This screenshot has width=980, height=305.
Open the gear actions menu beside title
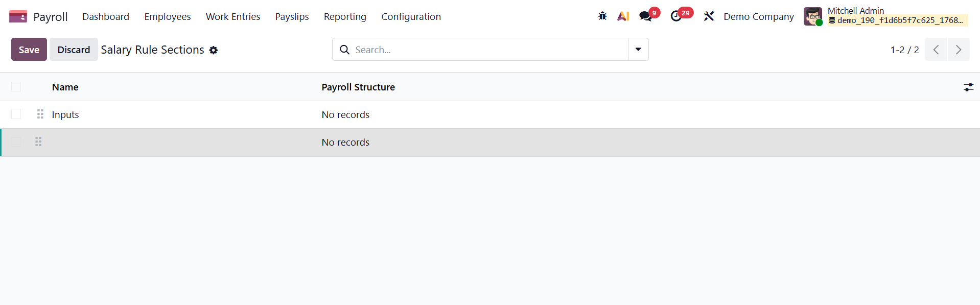[214, 50]
